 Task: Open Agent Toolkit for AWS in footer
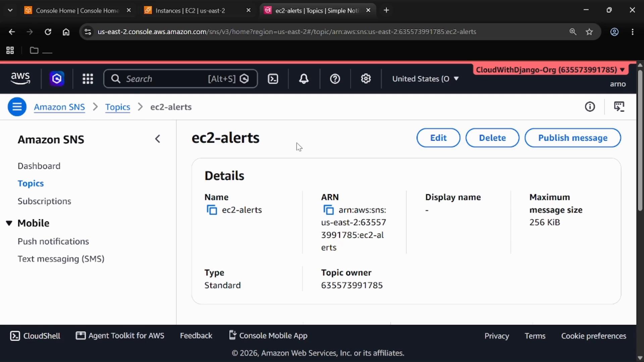[x=120, y=336]
